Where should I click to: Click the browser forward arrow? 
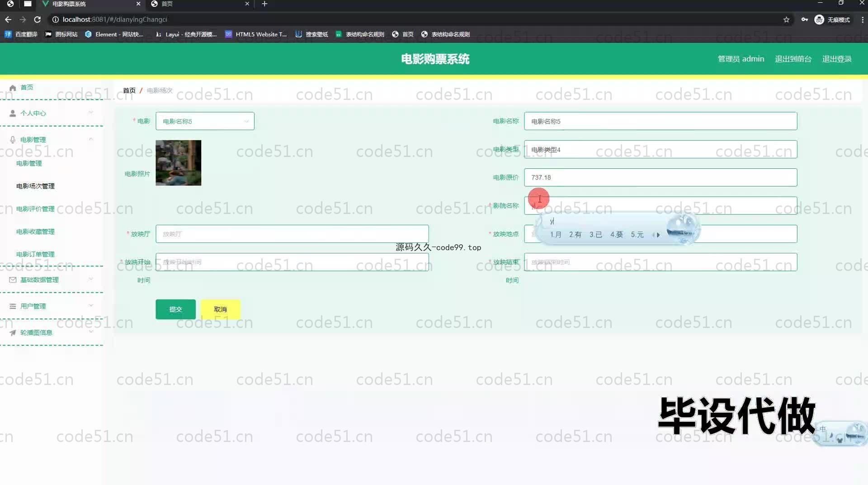coord(23,19)
